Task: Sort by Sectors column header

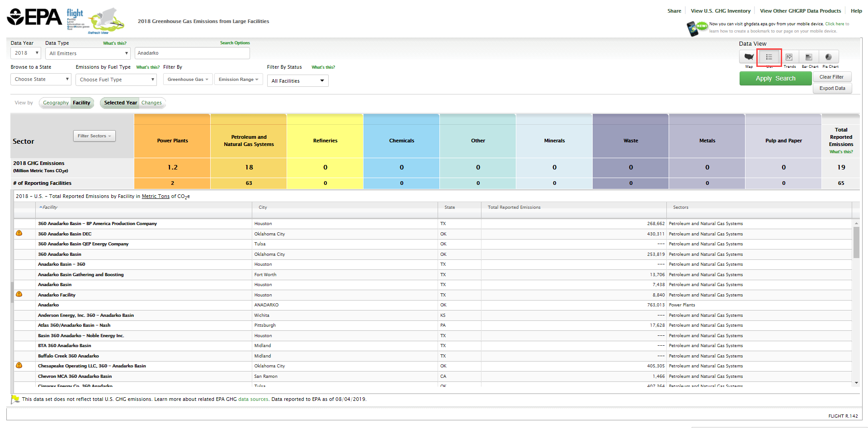Action: coord(680,207)
